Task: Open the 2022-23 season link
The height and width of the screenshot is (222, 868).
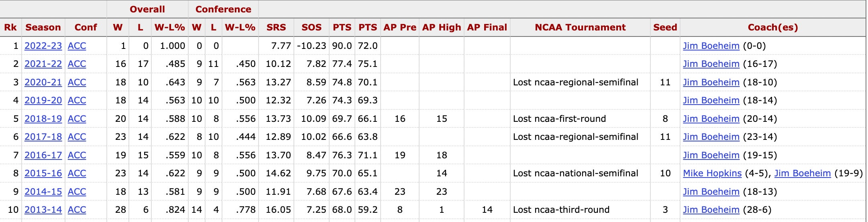Action: click(43, 46)
